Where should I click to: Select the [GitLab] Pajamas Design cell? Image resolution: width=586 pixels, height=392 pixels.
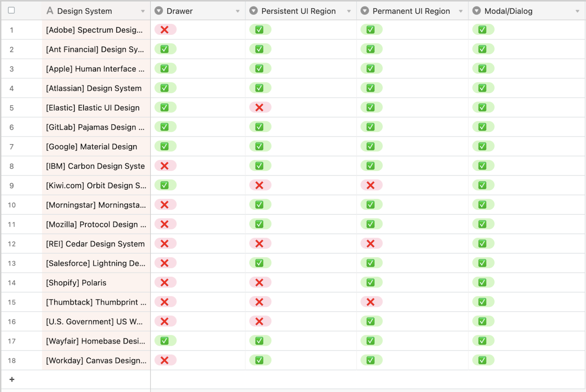96,127
